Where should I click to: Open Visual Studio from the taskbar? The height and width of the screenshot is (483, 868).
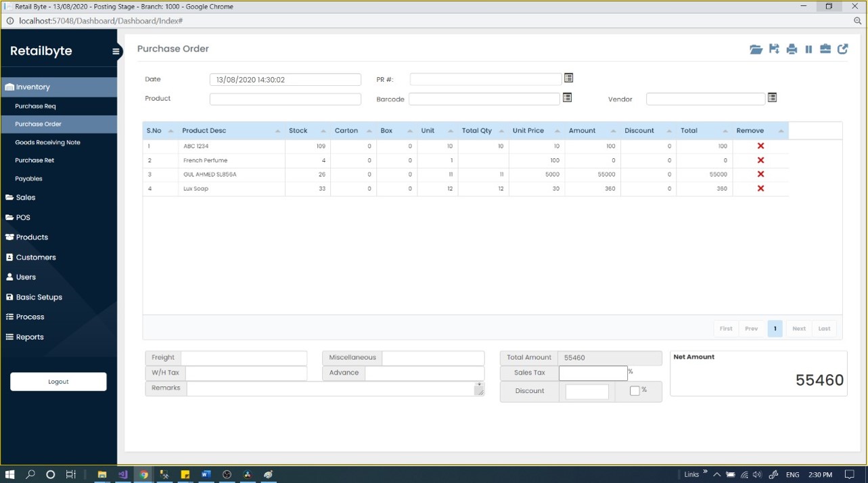[x=122, y=475]
